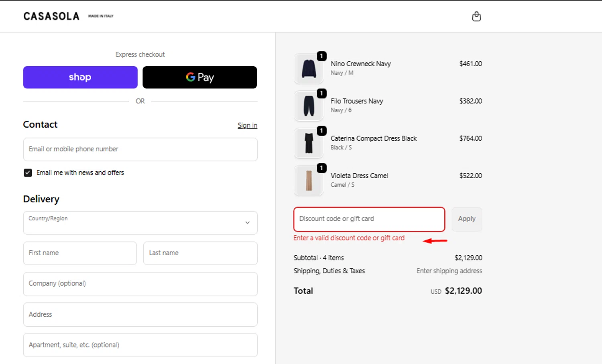602x364 pixels.
Task: View the Filo Trousers Navy thumbnail
Action: tap(309, 106)
